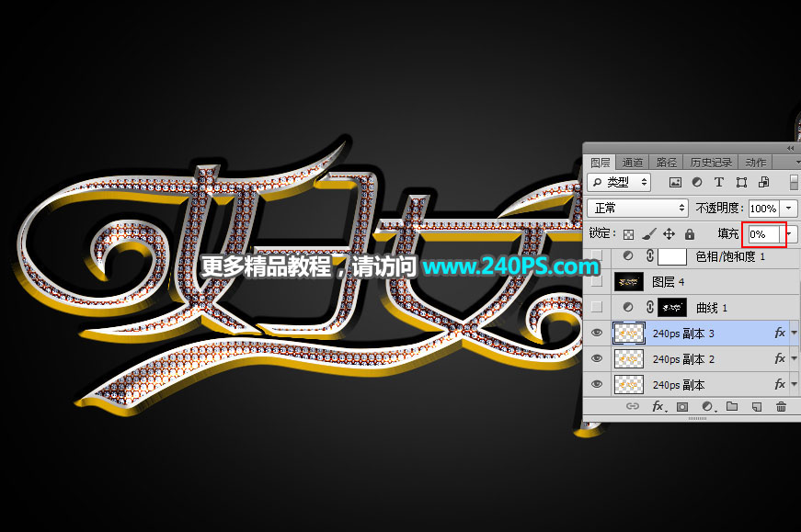Collapse panel double-arrow icon
The width and height of the screenshot is (801, 532).
pos(790,148)
